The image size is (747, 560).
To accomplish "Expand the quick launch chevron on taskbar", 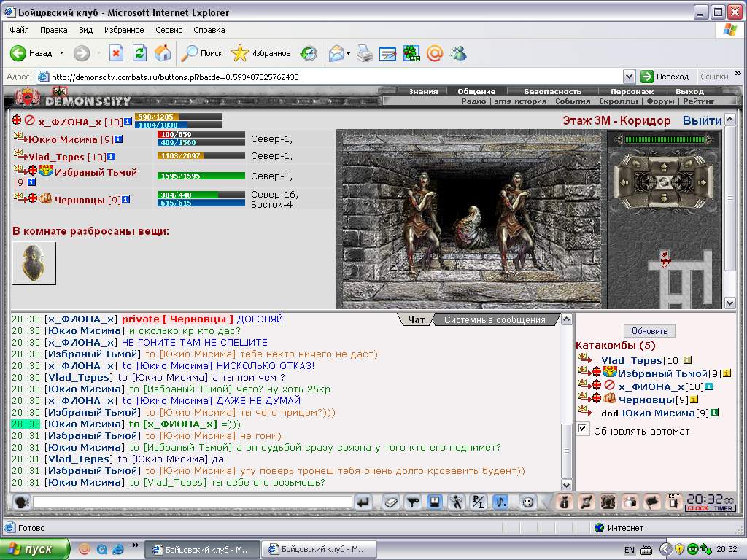I will [x=135, y=545].
